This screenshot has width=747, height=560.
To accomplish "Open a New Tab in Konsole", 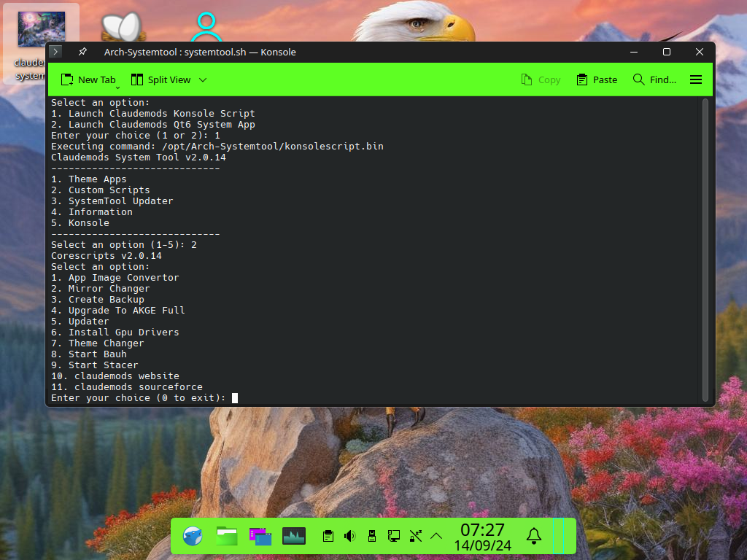I will pos(88,80).
